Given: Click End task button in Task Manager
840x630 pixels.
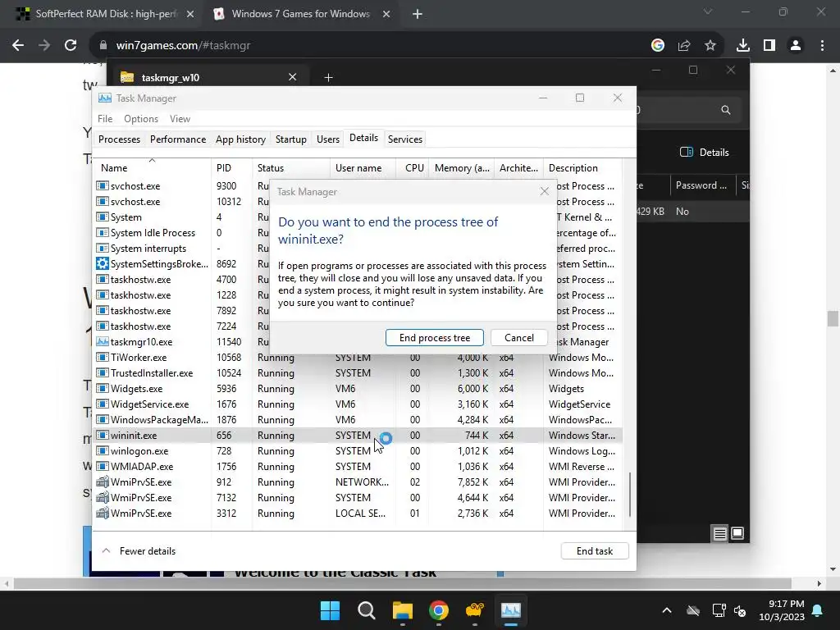Looking at the screenshot, I should pos(595,550).
